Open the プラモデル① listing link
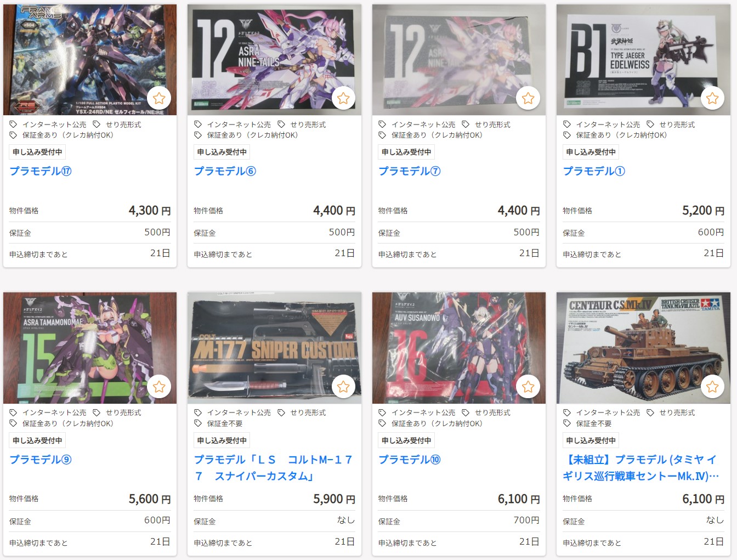The image size is (737, 560). [594, 171]
